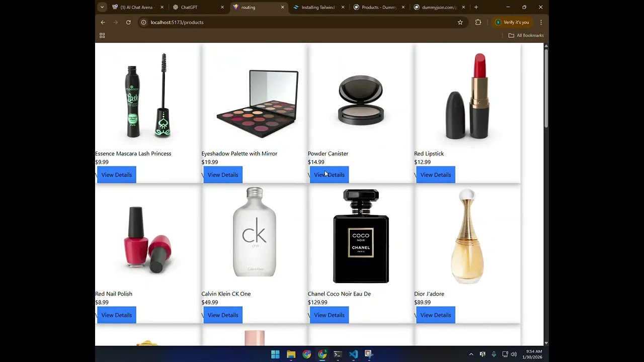View details of Essence Mascara Lash Princess
This screenshot has width=644, height=362.
coord(116,175)
